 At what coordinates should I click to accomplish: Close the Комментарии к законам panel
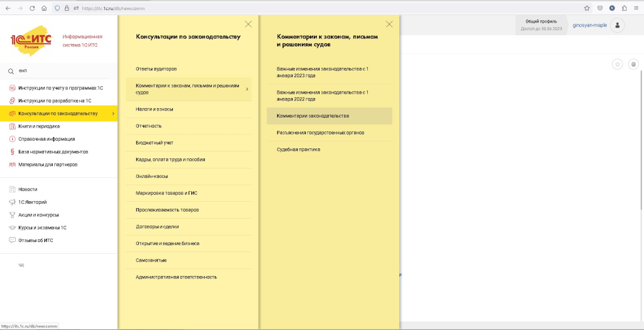point(389,25)
